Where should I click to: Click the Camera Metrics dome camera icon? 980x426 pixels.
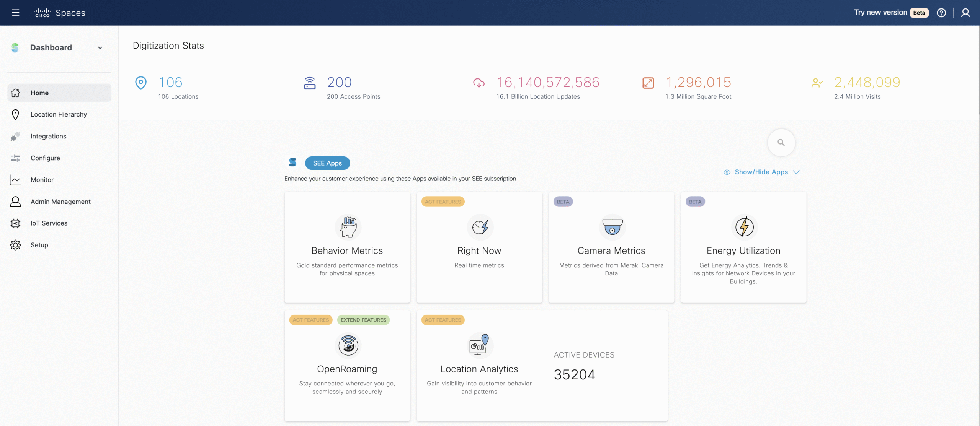click(612, 227)
